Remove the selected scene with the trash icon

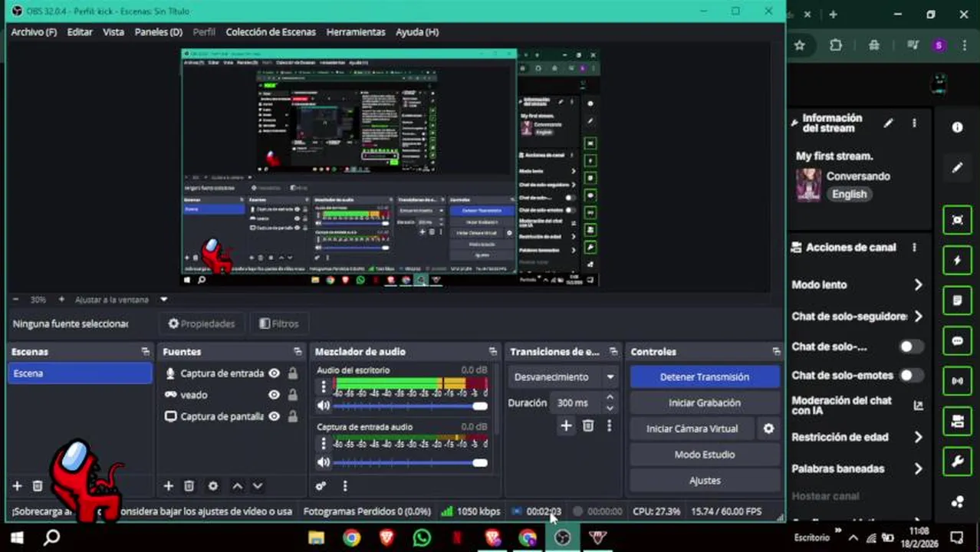(x=37, y=486)
